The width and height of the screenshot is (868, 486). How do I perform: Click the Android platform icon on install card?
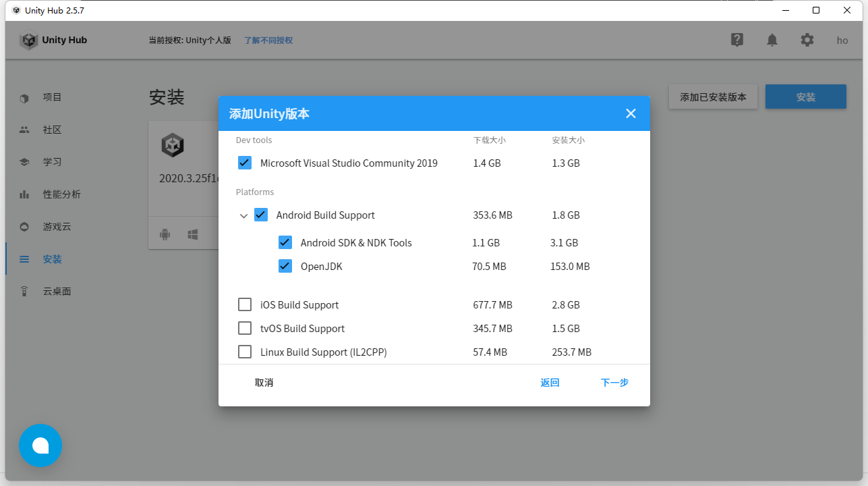165,234
